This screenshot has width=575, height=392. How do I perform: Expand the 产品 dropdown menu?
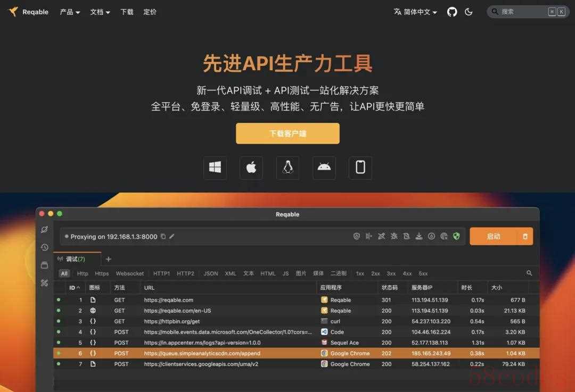click(70, 12)
